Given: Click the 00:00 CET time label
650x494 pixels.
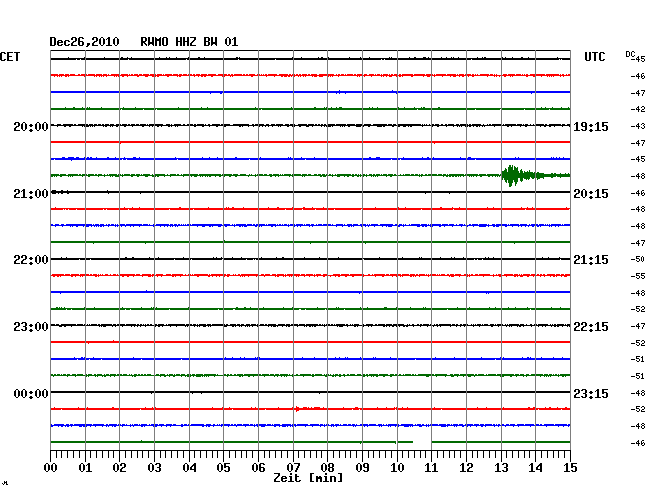Looking at the screenshot, I should coord(31,394).
